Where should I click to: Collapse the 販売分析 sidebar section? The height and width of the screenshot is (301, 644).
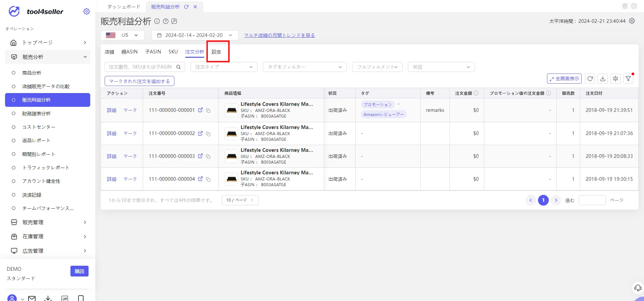pyautogui.click(x=48, y=57)
